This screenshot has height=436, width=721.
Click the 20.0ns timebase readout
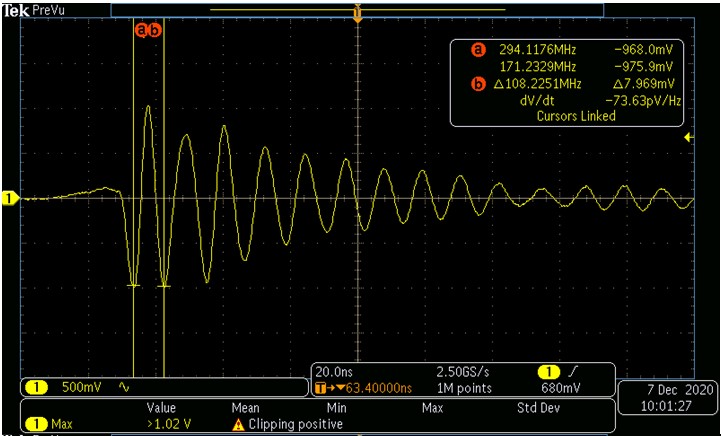coord(334,372)
